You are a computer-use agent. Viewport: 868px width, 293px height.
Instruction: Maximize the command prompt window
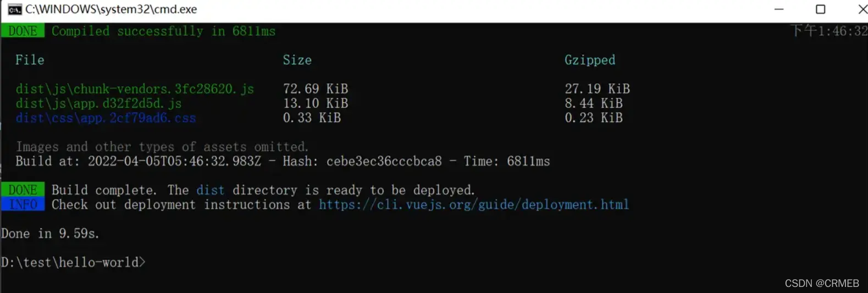tap(820, 9)
